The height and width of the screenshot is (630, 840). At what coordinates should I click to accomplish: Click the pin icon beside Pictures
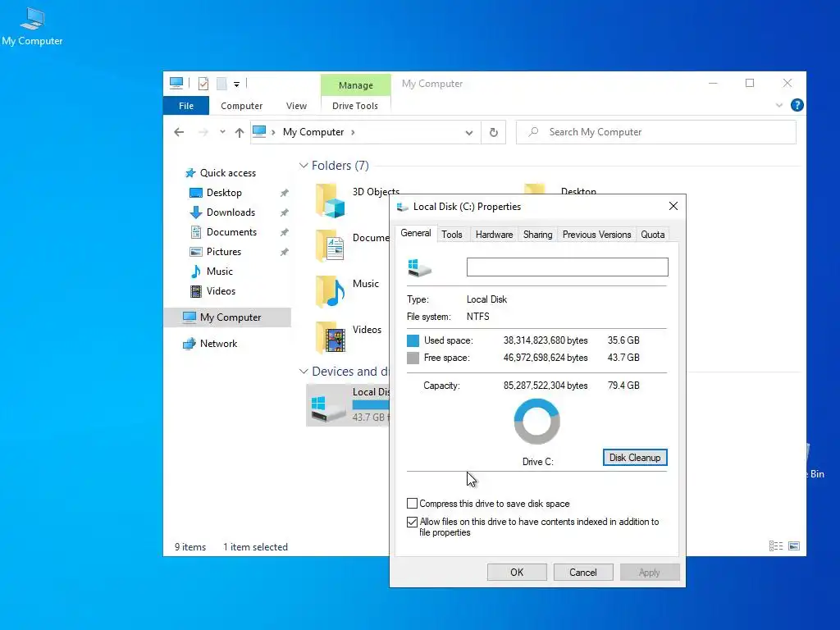285,252
